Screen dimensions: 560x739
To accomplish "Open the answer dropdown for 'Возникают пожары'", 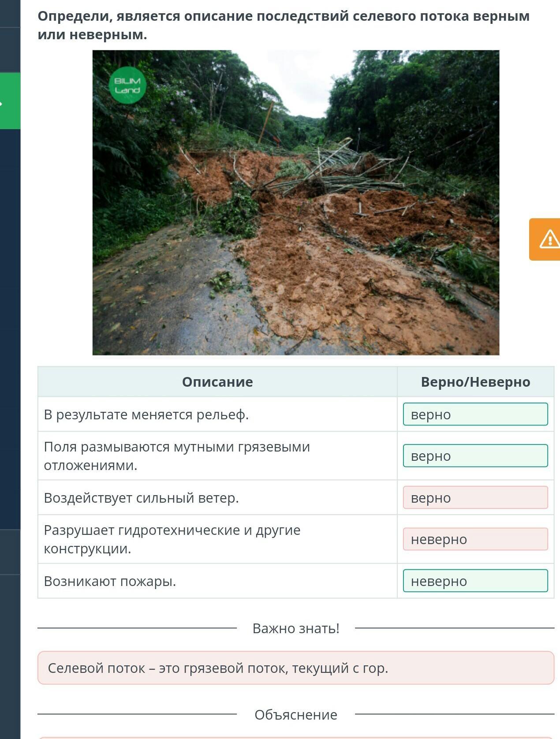I will [475, 581].
